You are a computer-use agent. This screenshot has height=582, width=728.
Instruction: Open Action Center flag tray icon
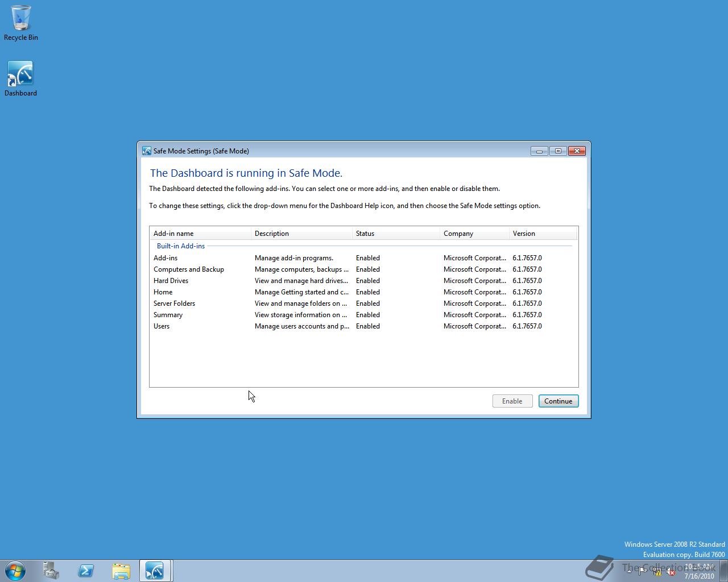click(643, 572)
